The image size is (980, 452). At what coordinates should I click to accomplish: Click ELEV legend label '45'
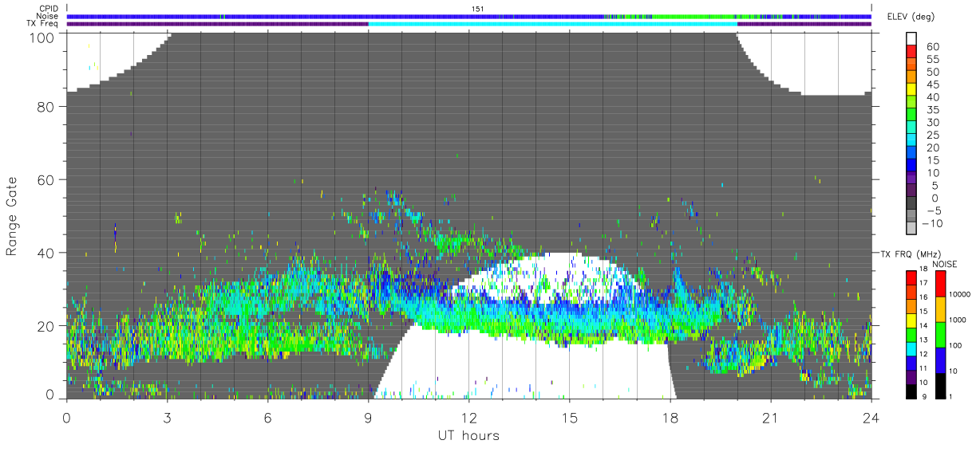933,85
